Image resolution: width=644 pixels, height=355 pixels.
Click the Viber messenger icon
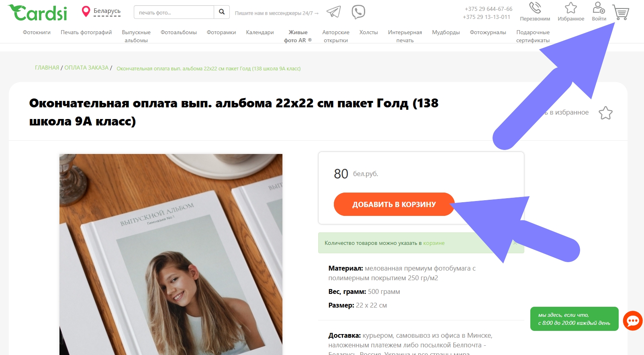[x=358, y=12]
